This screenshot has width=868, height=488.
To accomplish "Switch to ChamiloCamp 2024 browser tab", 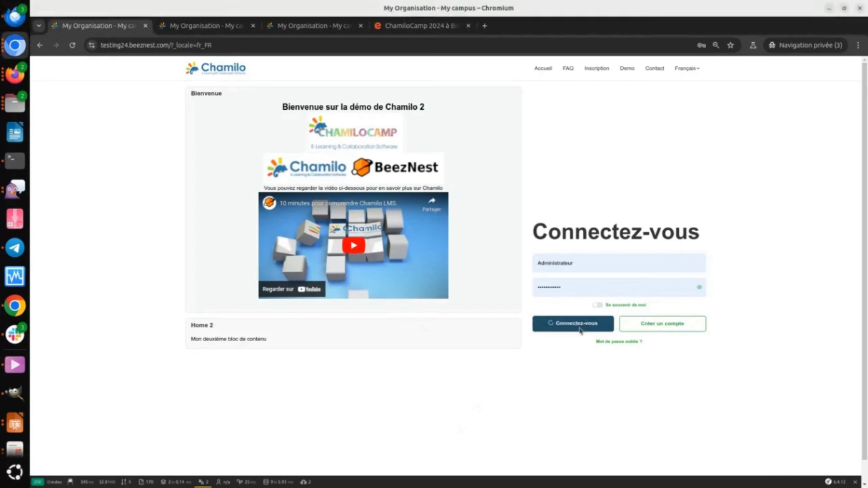I will [423, 26].
